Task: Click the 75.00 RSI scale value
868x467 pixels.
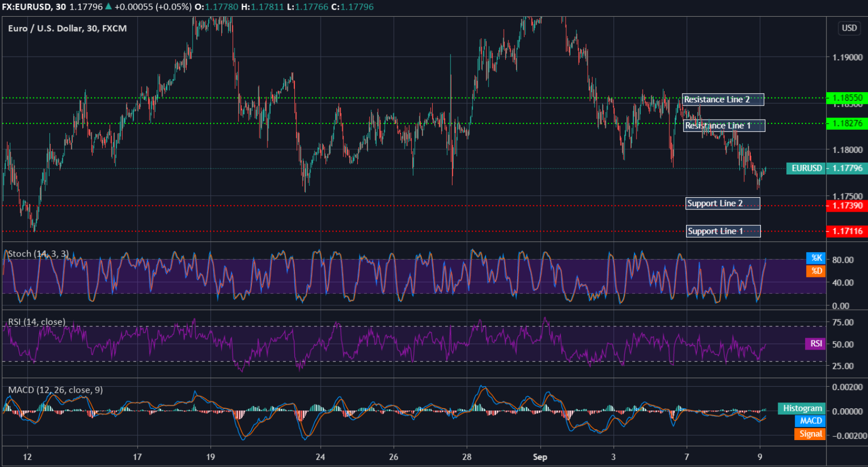Action: click(843, 322)
